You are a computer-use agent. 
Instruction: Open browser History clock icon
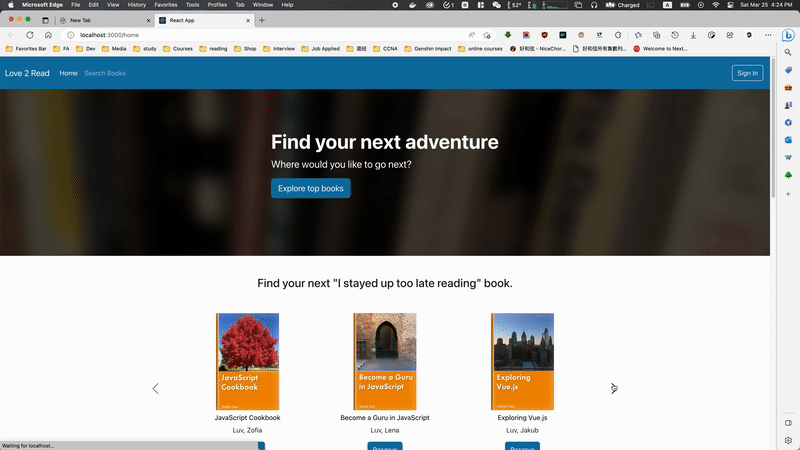tap(675, 35)
